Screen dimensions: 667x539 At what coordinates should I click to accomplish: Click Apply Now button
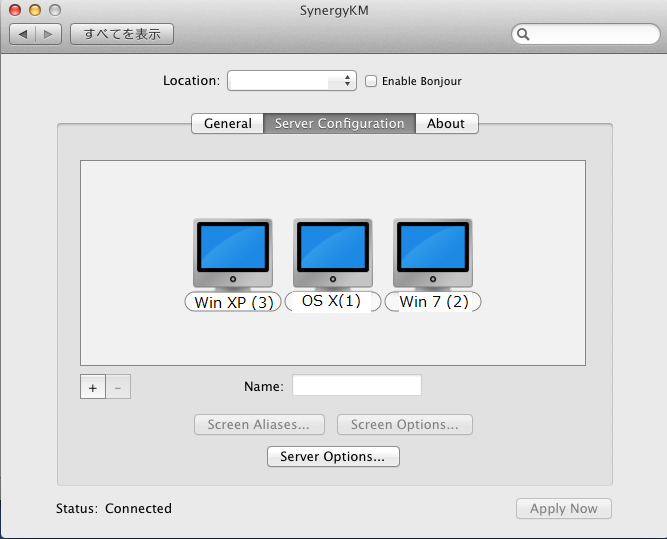coord(564,508)
